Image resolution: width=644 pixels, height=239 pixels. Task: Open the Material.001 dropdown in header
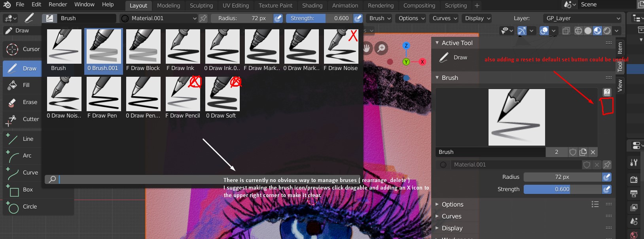[159, 18]
